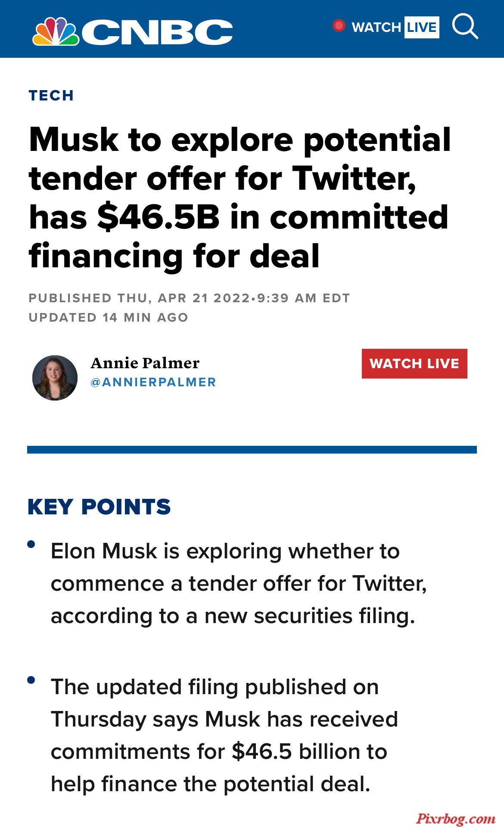Click the Updated 14 min ago text
This screenshot has width=504, height=833.
tap(109, 317)
